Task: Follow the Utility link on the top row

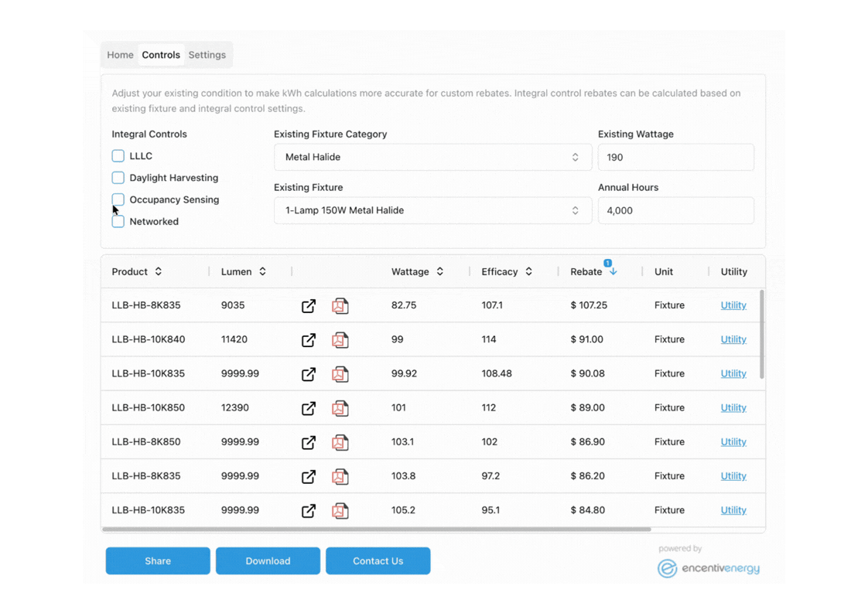Action: [x=733, y=305]
